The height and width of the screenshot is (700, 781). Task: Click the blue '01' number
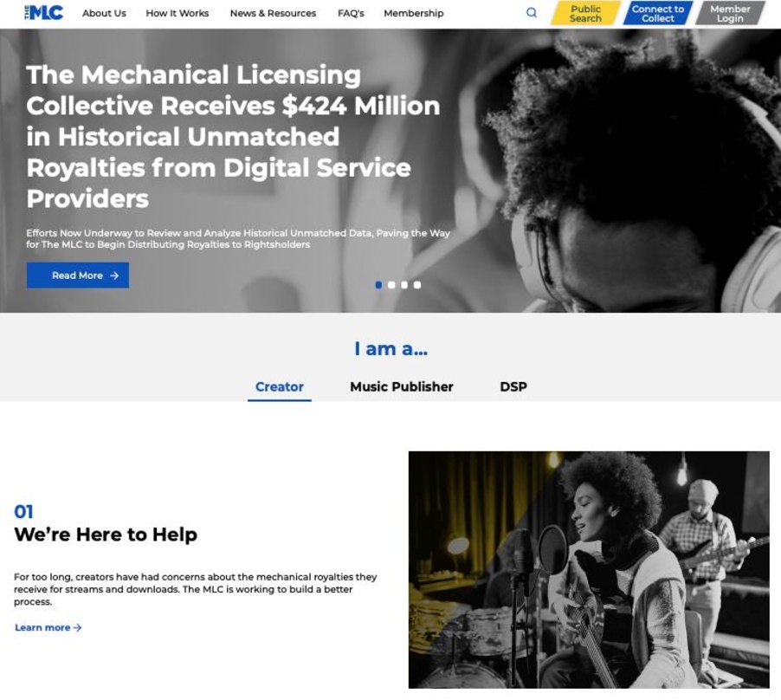pyautogui.click(x=23, y=512)
